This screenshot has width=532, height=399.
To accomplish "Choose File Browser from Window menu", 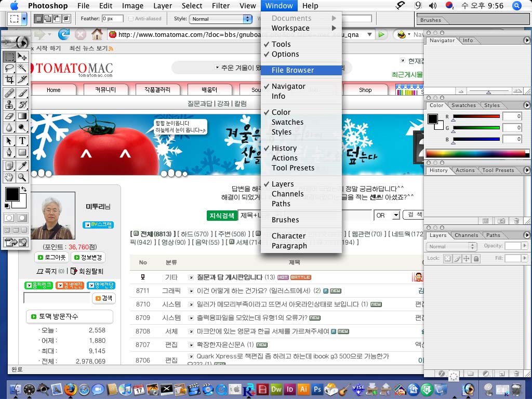I will tap(292, 70).
